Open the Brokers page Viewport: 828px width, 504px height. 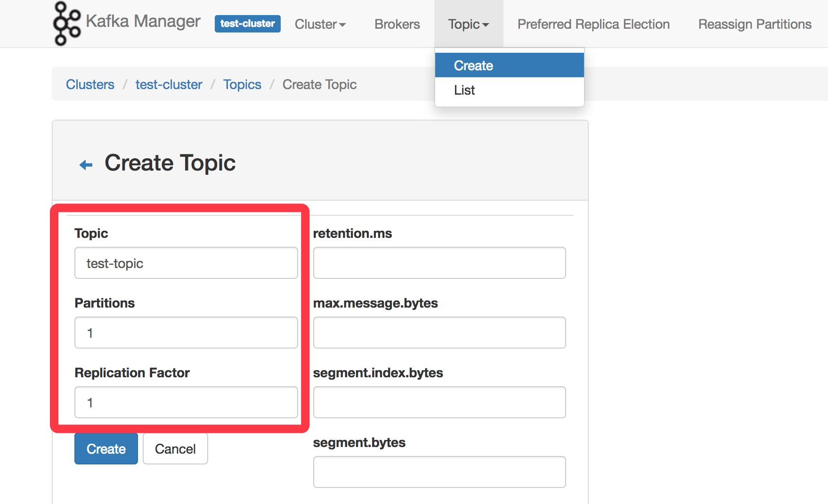(397, 24)
